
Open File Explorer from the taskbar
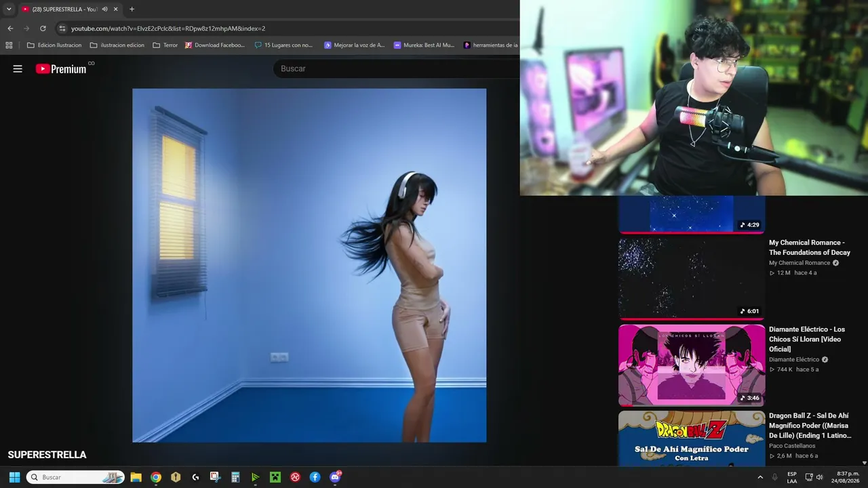[x=136, y=477]
